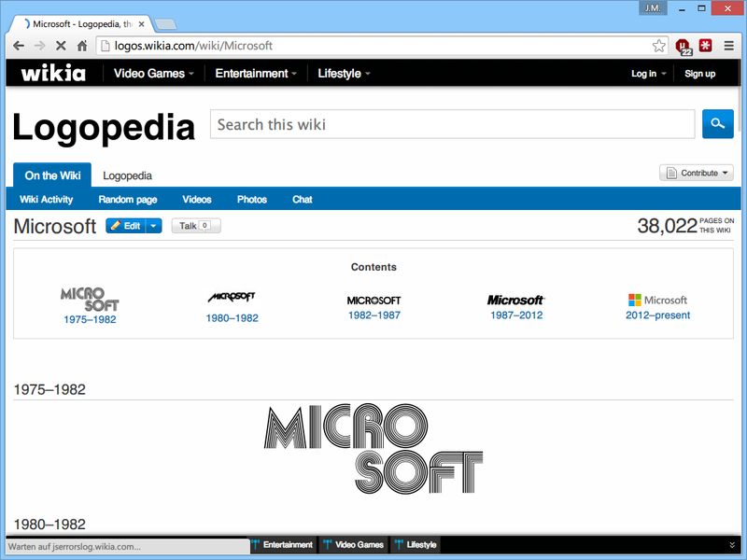Click the Contents heading

click(373, 267)
